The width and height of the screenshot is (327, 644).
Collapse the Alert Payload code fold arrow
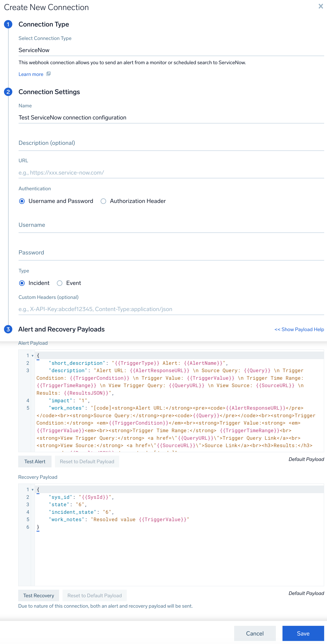[33, 356]
